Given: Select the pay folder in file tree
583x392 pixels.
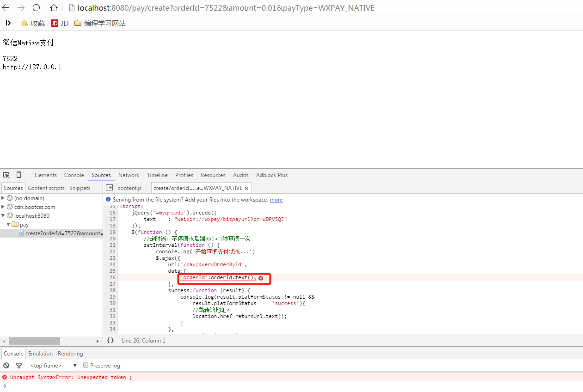Looking at the screenshot, I should tap(24, 225).
